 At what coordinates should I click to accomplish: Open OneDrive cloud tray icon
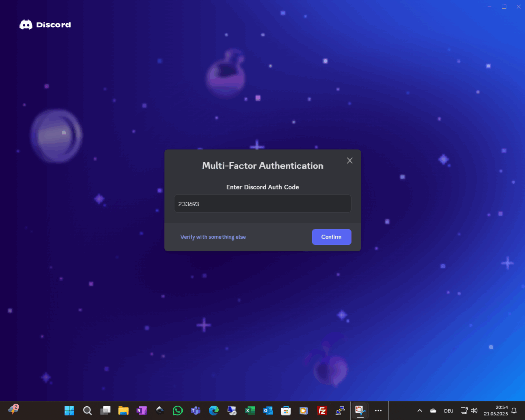[433, 411]
